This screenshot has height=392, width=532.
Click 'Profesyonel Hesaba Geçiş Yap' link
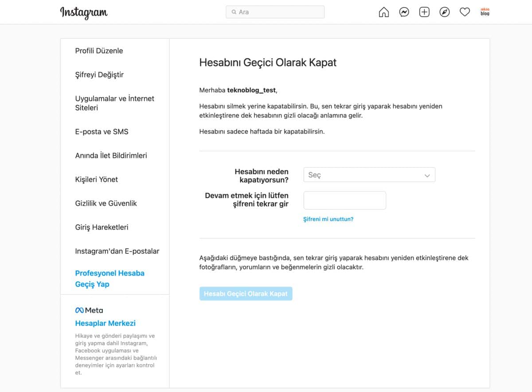point(110,279)
